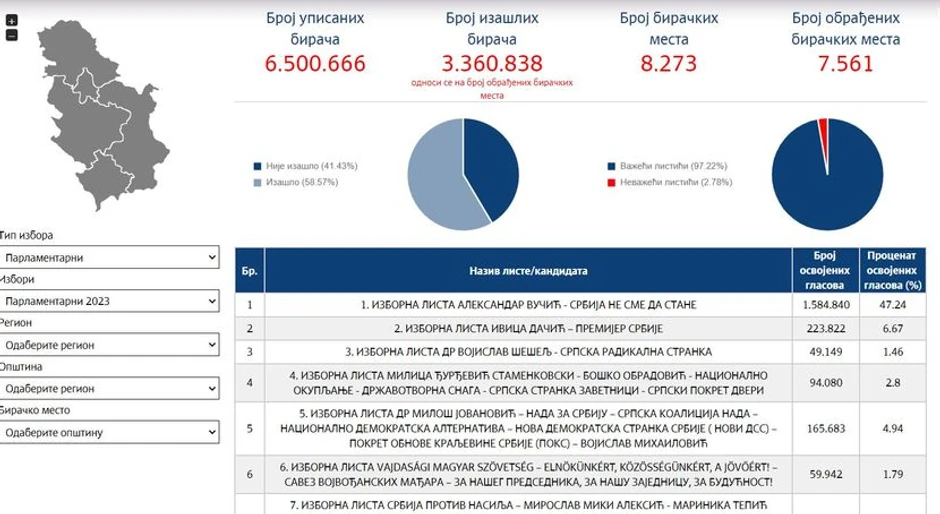Select the Александар Вучић list row
940x514 pixels.
tap(580, 305)
